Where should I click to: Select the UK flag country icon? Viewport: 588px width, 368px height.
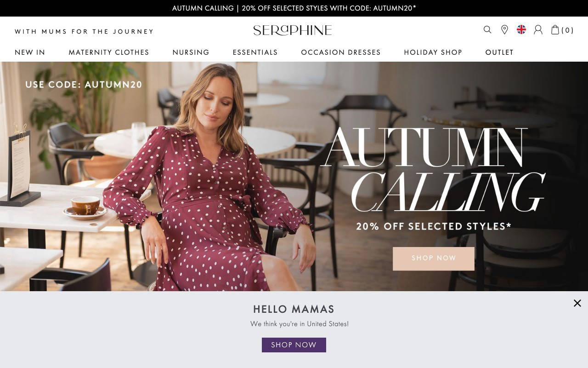coord(521,29)
